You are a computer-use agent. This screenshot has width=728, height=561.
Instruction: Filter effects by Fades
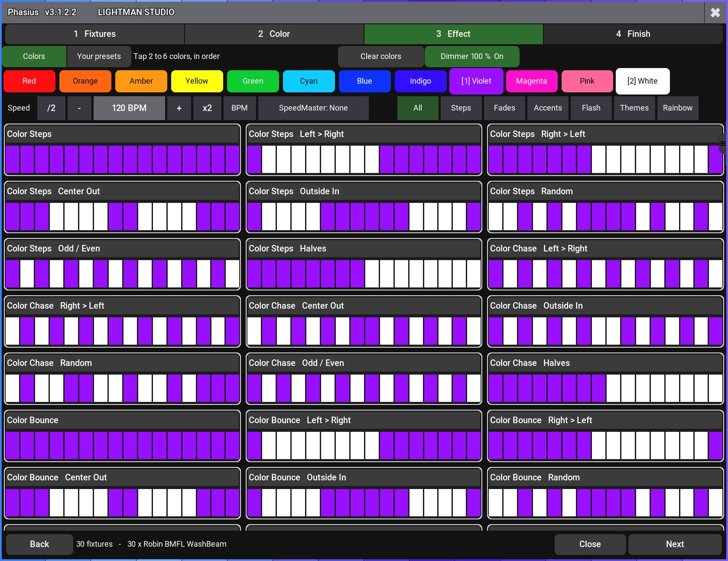coord(504,108)
